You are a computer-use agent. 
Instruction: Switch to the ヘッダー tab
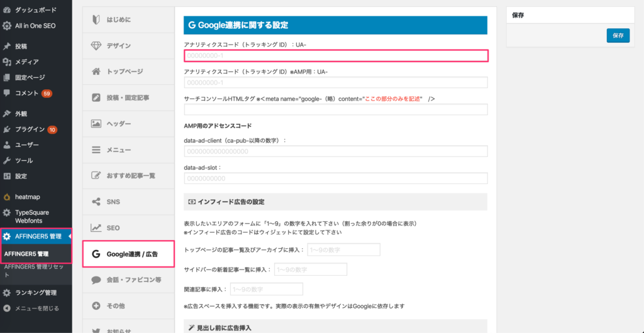click(128, 123)
